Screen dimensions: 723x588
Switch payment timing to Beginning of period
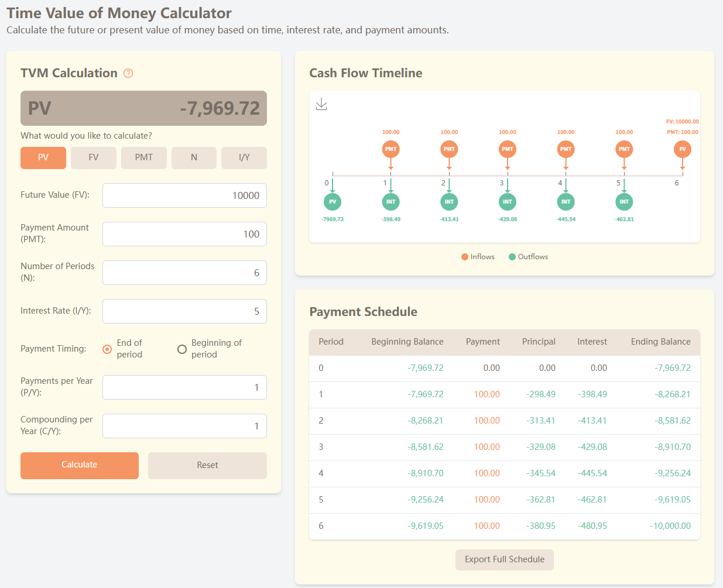[182, 349]
